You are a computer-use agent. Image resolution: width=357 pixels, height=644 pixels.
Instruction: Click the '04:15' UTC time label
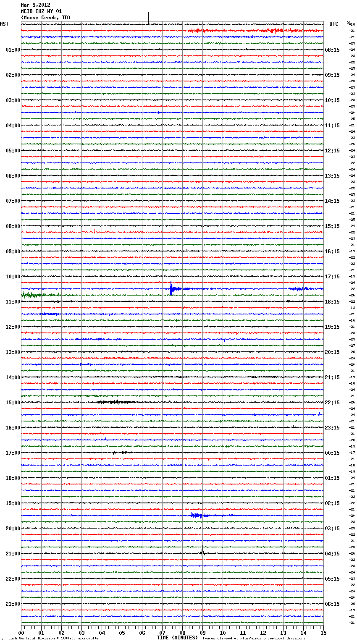(332, 554)
